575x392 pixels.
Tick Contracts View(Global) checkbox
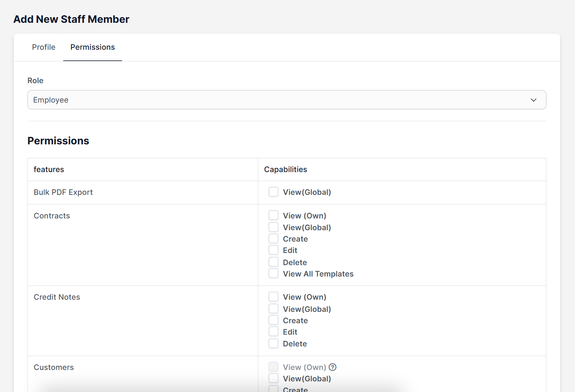coord(273,227)
